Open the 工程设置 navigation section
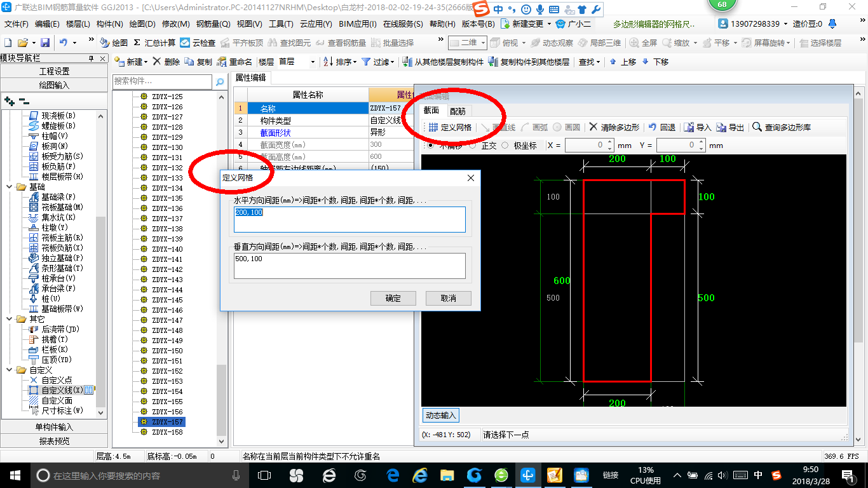The height and width of the screenshot is (488, 868). click(54, 71)
